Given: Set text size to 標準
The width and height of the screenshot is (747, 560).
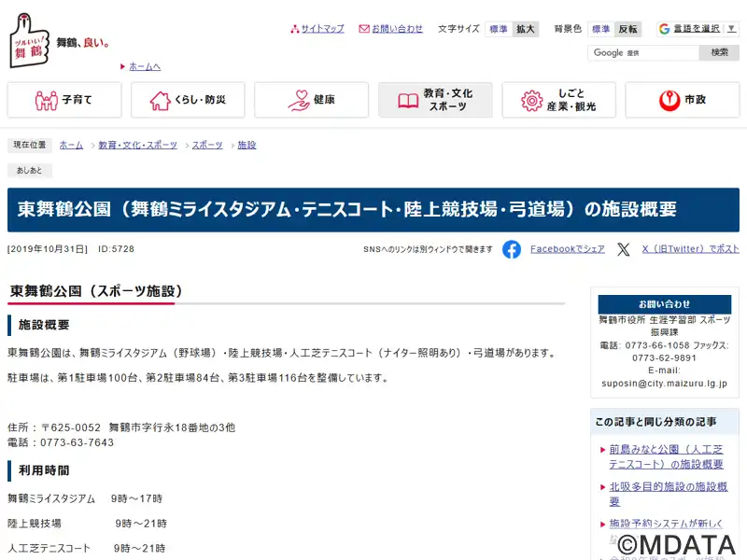Looking at the screenshot, I should (x=499, y=29).
